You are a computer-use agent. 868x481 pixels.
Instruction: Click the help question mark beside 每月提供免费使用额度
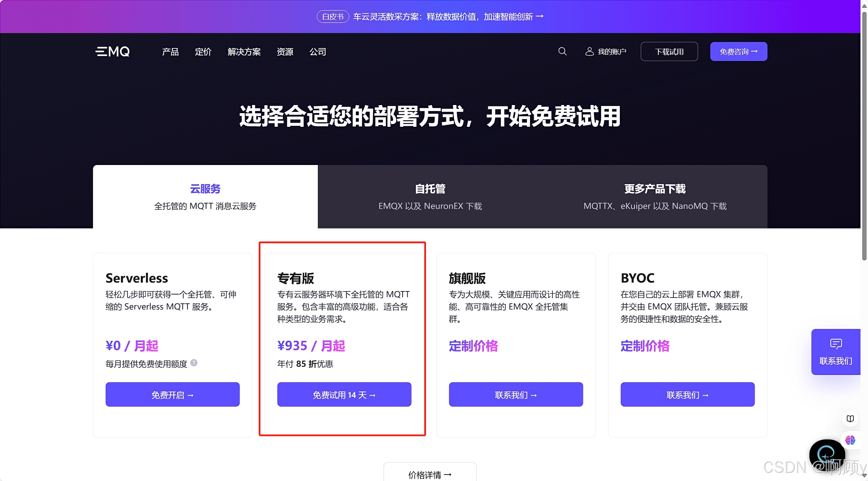point(194,363)
